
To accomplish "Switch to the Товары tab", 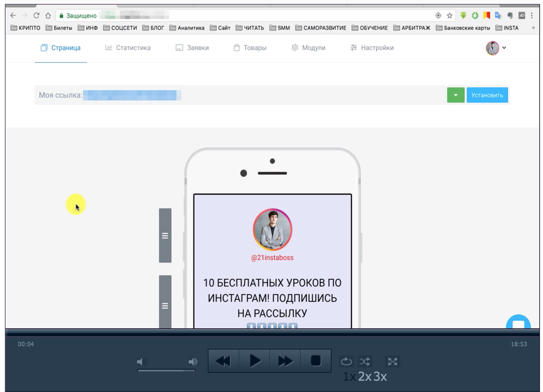I will pyautogui.click(x=250, y=47).
